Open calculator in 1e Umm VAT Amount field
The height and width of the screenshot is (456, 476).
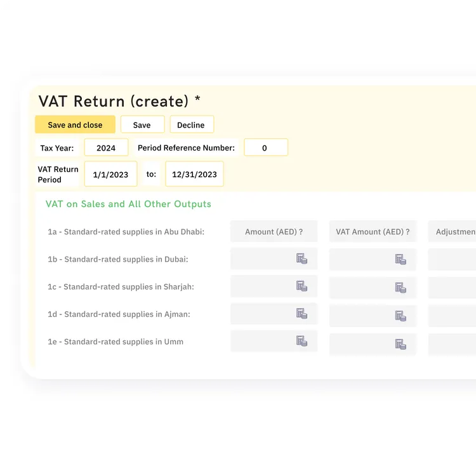400,344
